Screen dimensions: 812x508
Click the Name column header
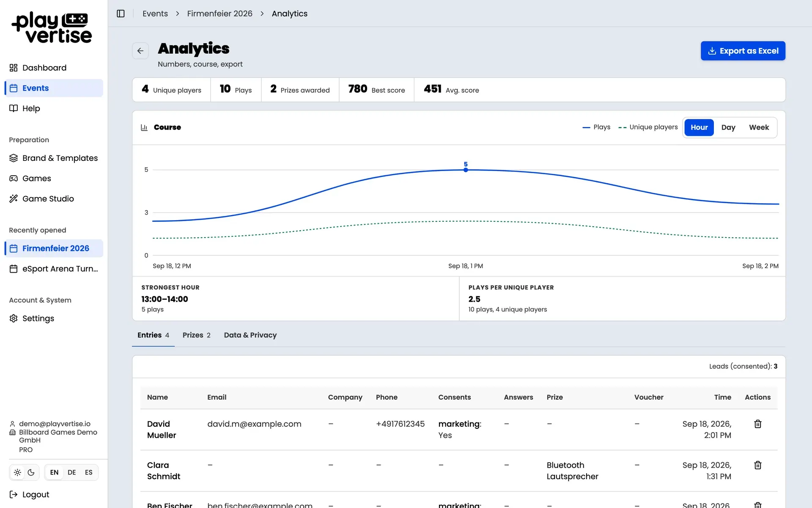[157, 397]
